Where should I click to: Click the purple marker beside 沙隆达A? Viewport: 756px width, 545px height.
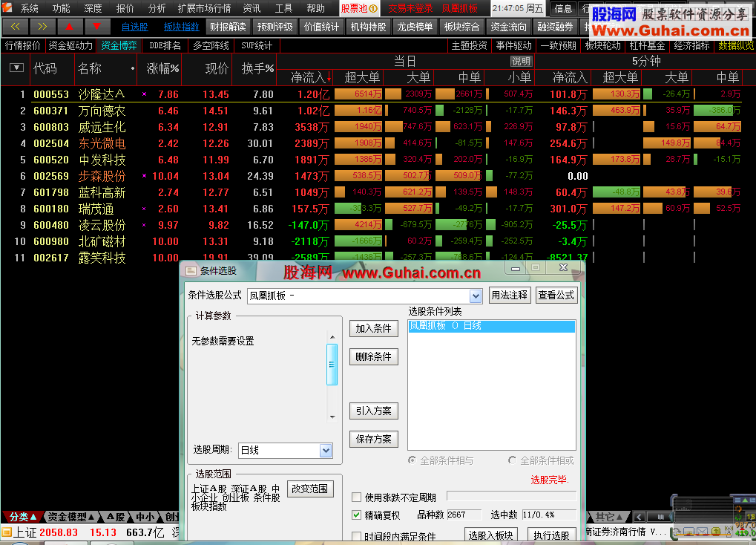tap(144, 94)
